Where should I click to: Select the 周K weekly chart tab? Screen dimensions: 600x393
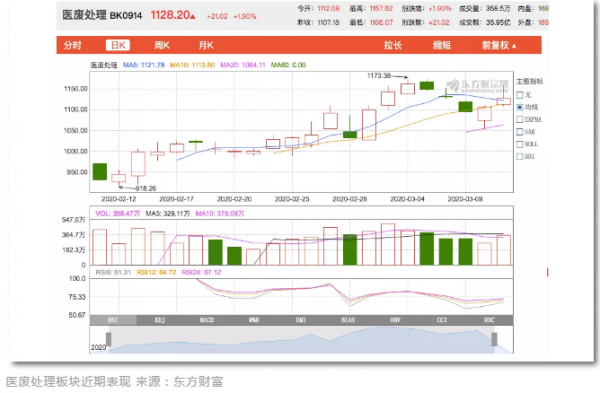click(x=161, y=45)
